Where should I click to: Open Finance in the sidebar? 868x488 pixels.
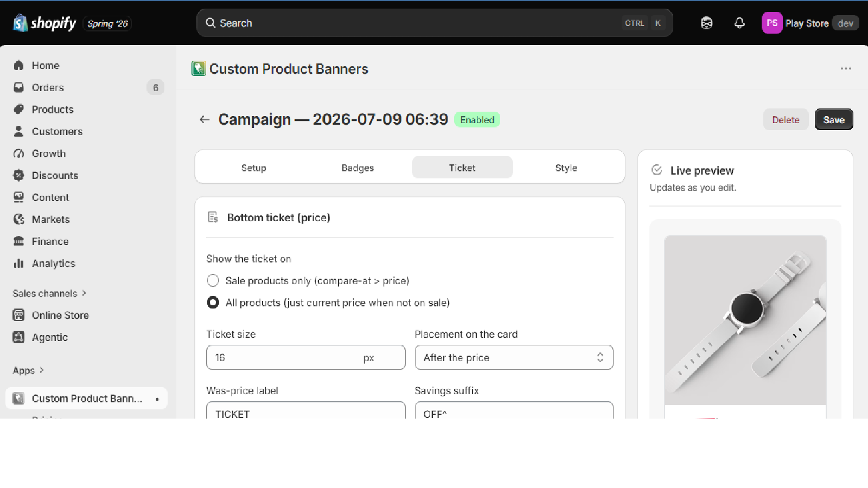tap(50, 241)
